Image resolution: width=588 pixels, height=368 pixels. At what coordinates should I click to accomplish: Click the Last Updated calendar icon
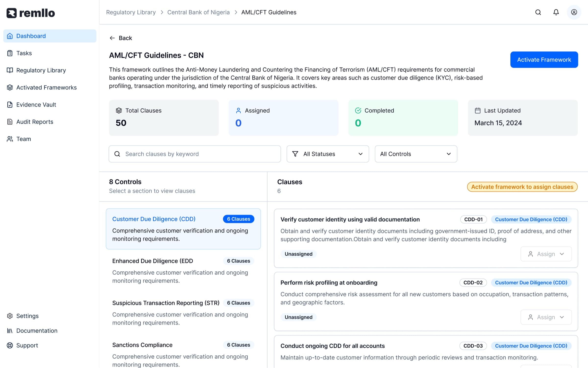coord(478,111)
